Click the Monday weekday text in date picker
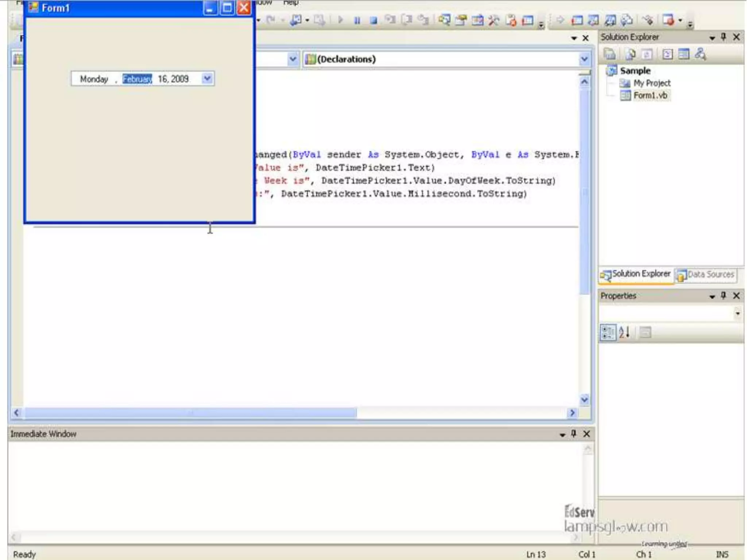Image resolution: width=747 pixels, height=560 pixels. tap(94, 79)
